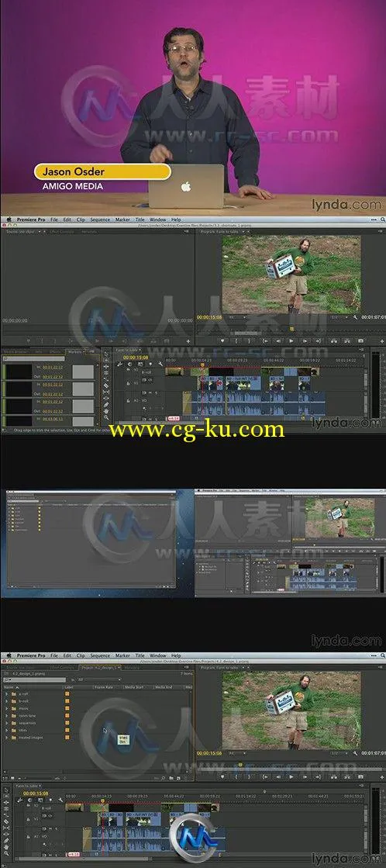Select the Razor tool in upper Premiere window
The width and height of the screenshot is (386, 868).
106,386
